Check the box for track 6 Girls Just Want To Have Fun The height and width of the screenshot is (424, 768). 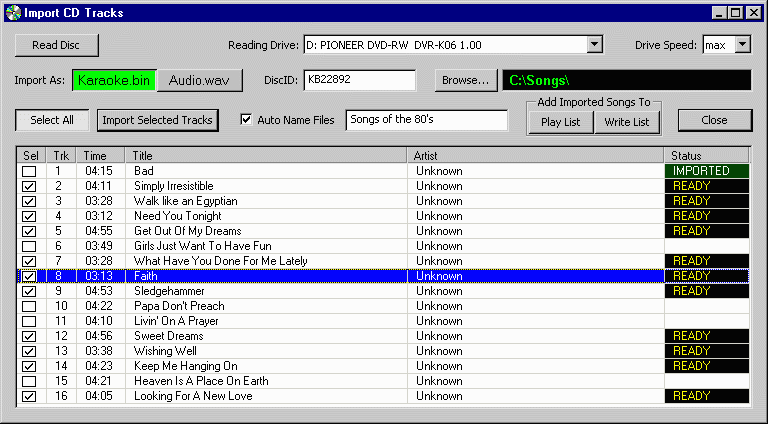click(x=29, y=246)
